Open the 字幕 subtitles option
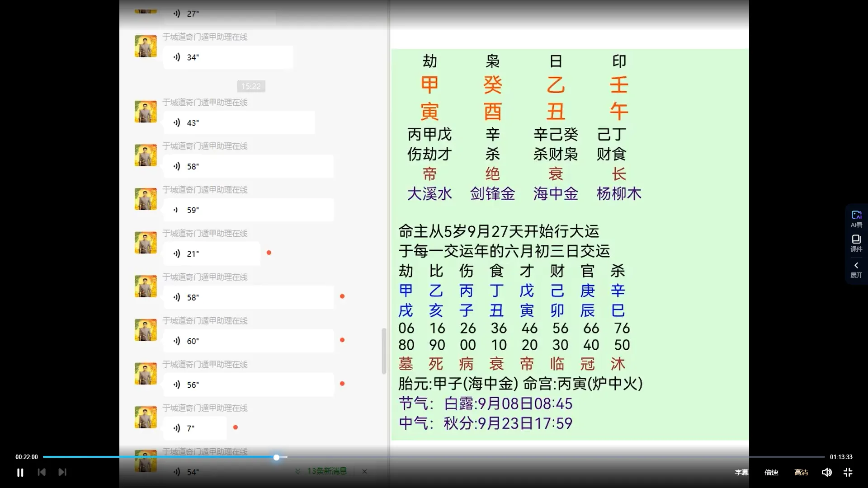Screen dimensions: 868x488 [x=741, y=472]
